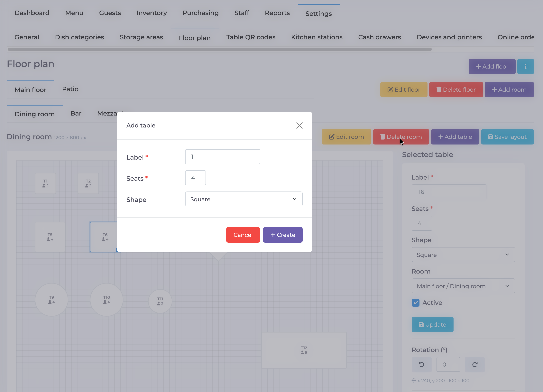Switch to the Table QR codes tab

[251, 37]
